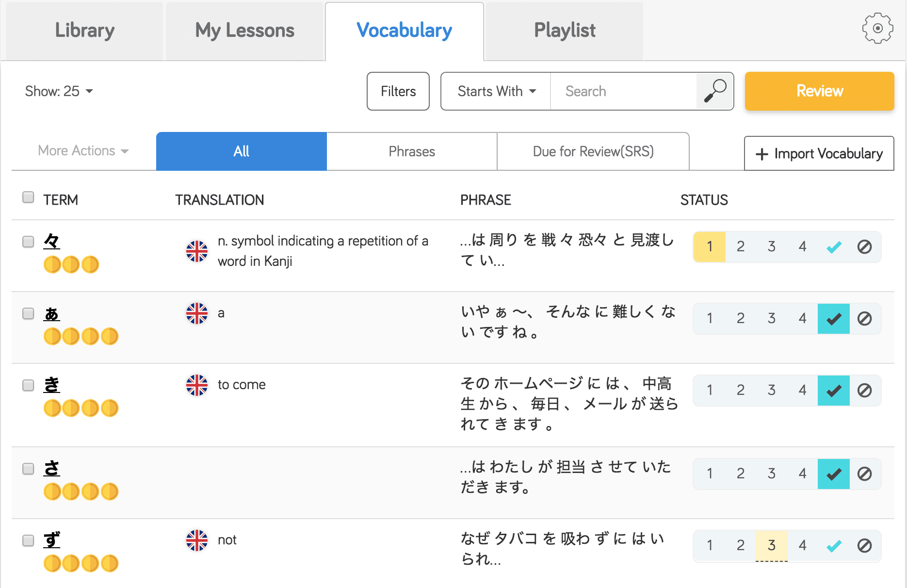Click the Import Vocabulary button
The width and height of the screenshot is (907, 588).
point(819,154)
